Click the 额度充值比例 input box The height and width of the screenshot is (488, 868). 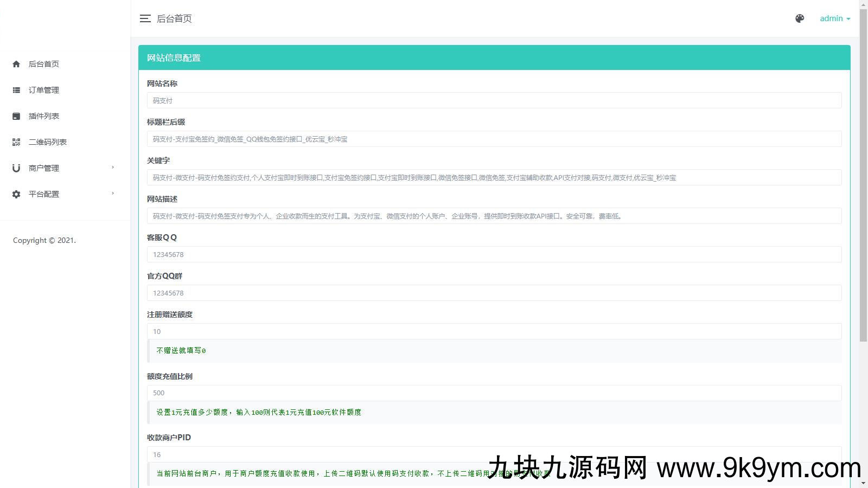click(x=494, y=393)
